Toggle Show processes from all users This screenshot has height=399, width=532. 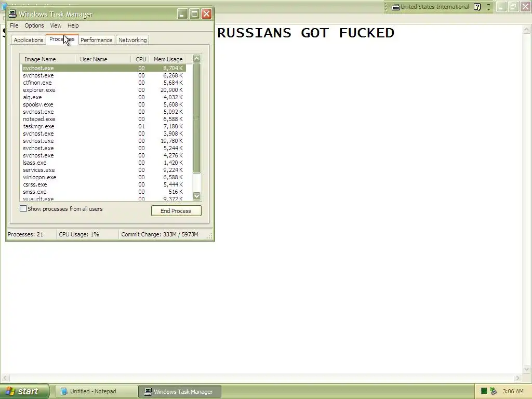point(23,209)
